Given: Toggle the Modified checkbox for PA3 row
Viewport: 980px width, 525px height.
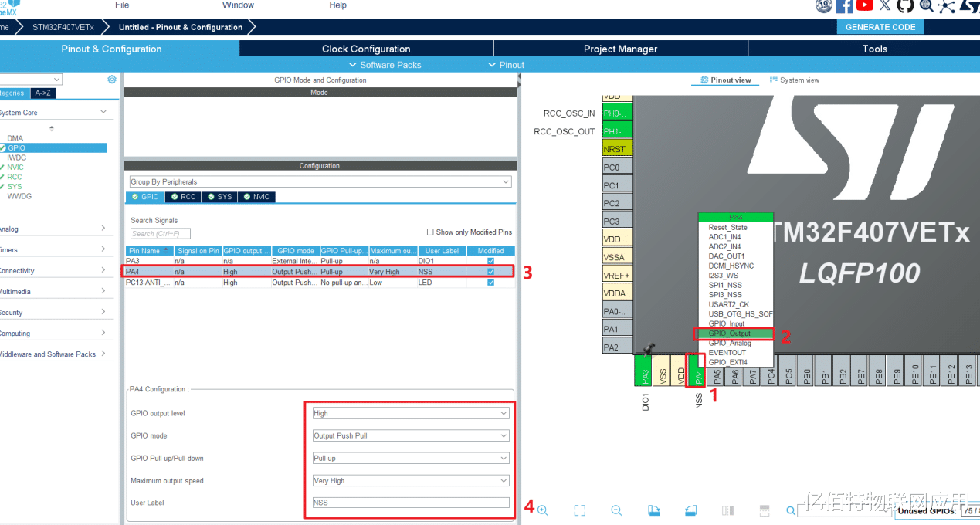Looking at the screenshot, I should [491, 261].
